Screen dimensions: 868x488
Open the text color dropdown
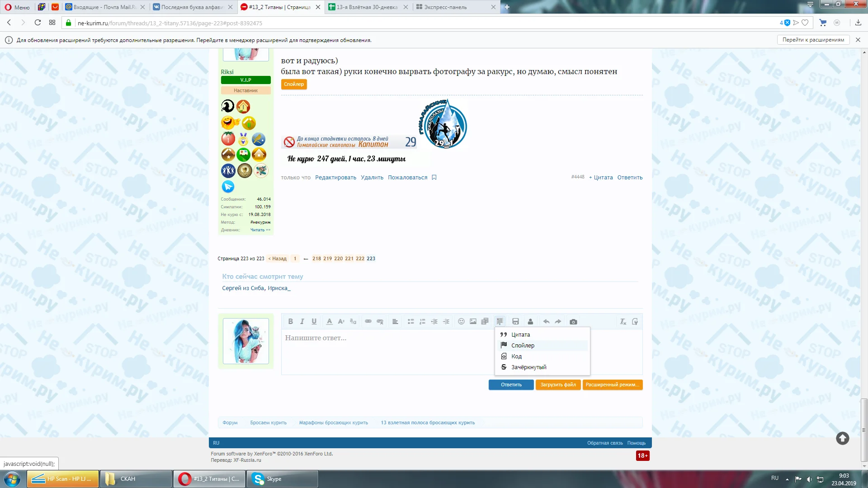tap(329, 322)
